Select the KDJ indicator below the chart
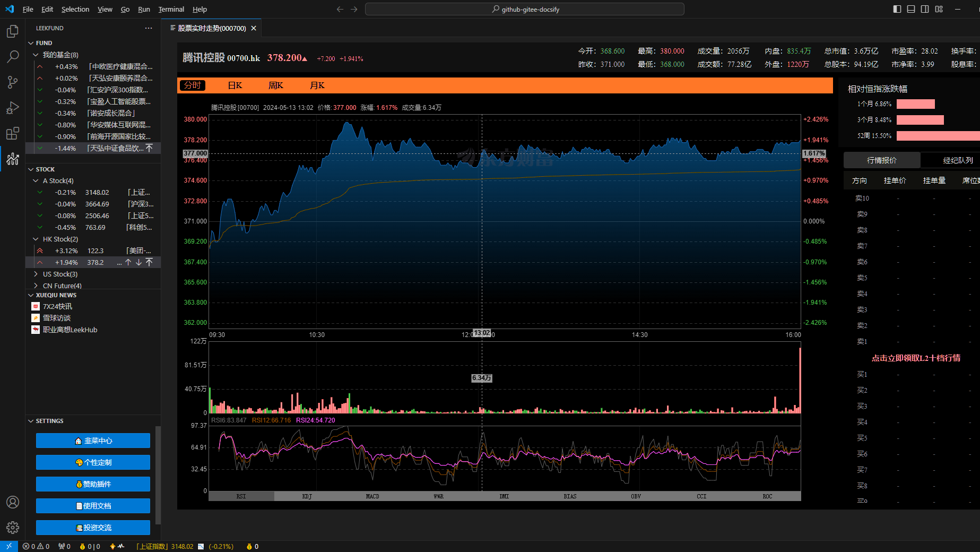This screenshot has width=980, height=552. [307, 496]
